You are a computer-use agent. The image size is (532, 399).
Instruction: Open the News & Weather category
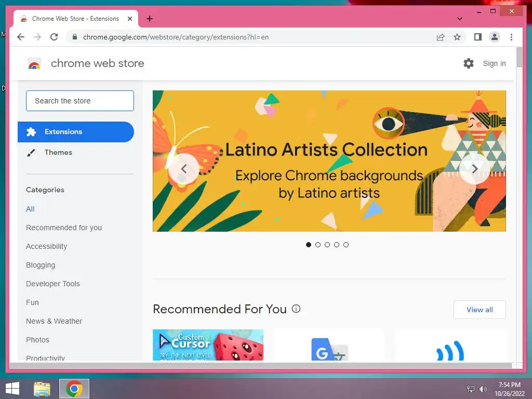click(x=54, y=321)
